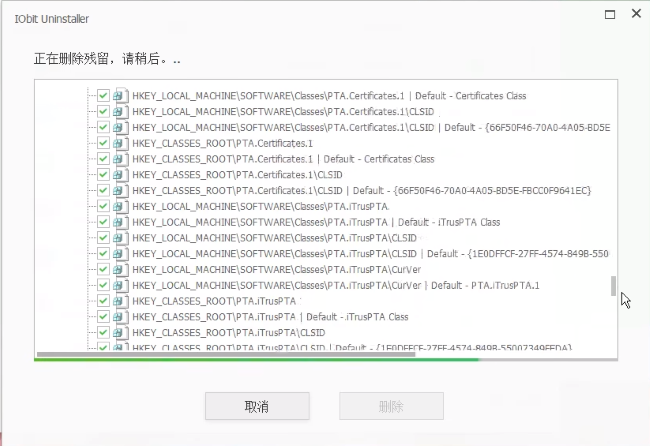Click registry icon for HKCR PTA.Certificates.1\CLSID key
This screenshot has width=650, height=446.
coord(120,174)
